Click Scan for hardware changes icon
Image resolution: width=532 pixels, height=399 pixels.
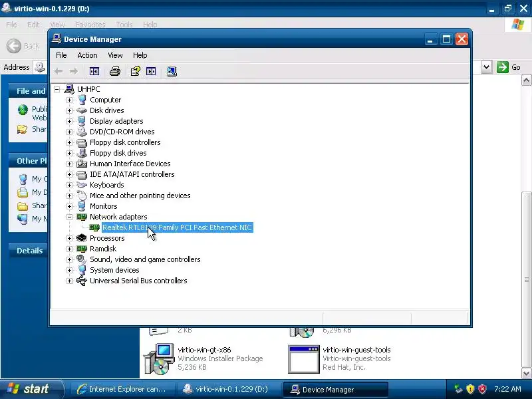172,71
